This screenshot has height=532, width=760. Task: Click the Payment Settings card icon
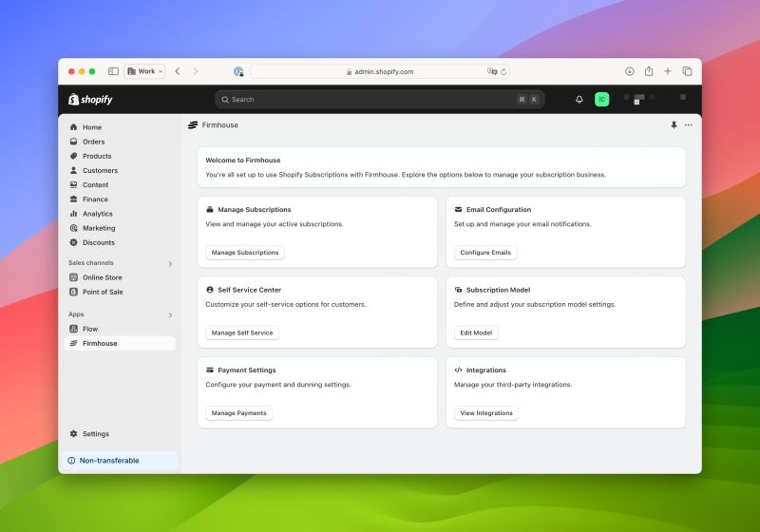pyautogui.click(x=210, y=370)
